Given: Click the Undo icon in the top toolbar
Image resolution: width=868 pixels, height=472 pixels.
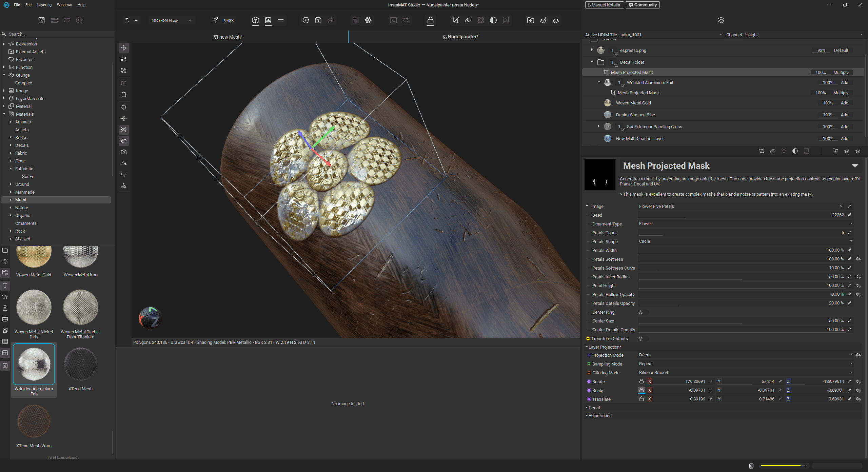Looking at the screenshot, I should 128,20.
